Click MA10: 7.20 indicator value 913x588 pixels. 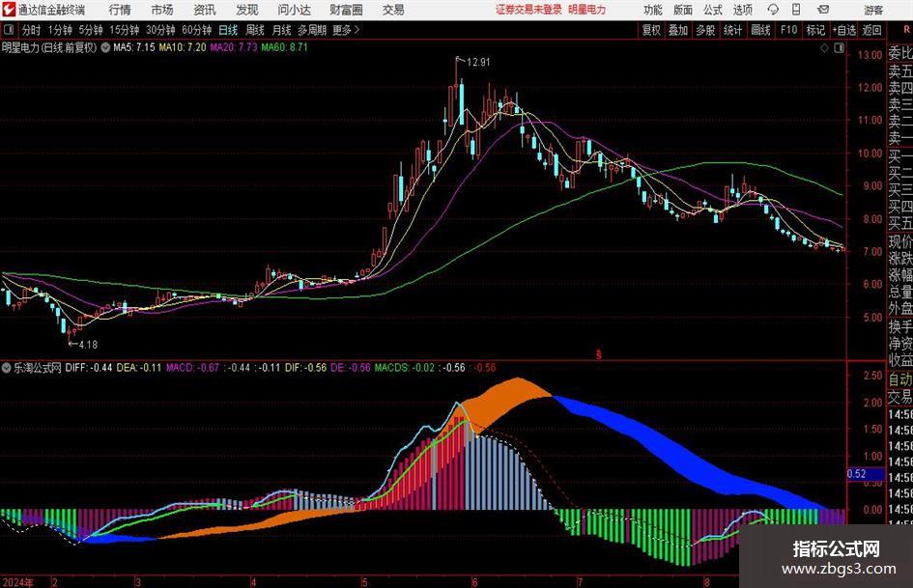(183, 47)
